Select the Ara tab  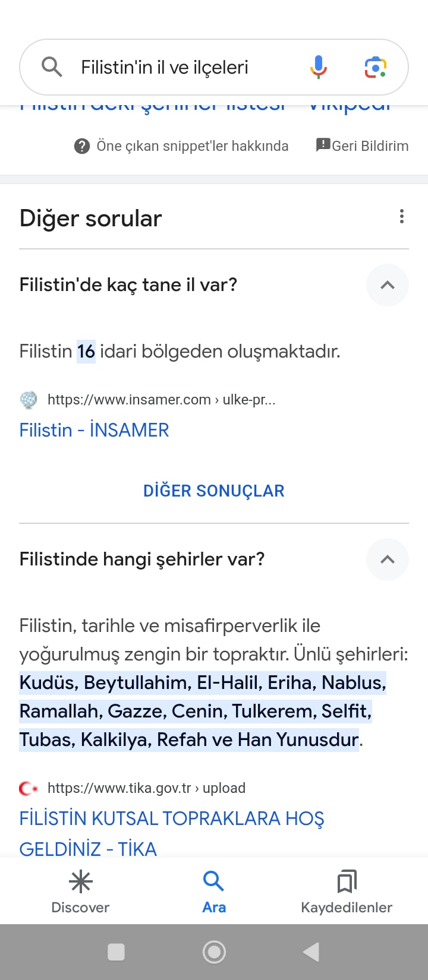pyautogui.click(x=214, y=892)
